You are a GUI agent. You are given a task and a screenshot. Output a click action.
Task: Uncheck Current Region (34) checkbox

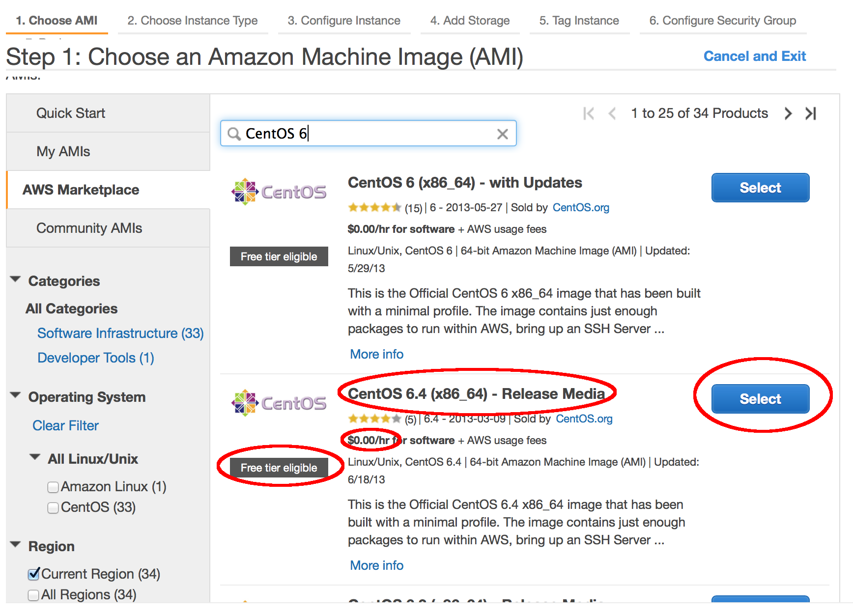click(33, 574)
